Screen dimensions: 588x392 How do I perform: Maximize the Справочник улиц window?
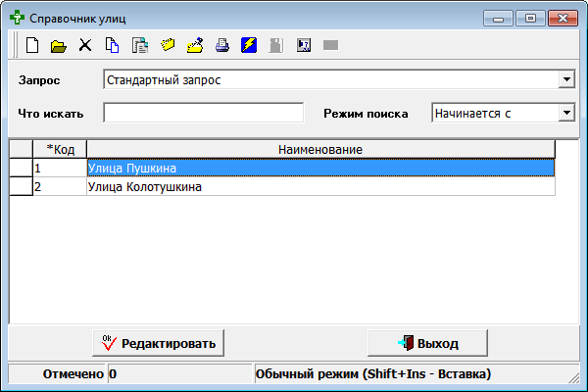click(530, 19)
